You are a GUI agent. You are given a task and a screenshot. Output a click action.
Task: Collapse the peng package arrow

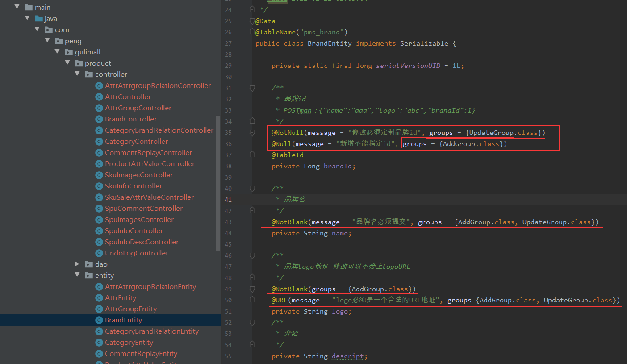(x=47, y=41)
